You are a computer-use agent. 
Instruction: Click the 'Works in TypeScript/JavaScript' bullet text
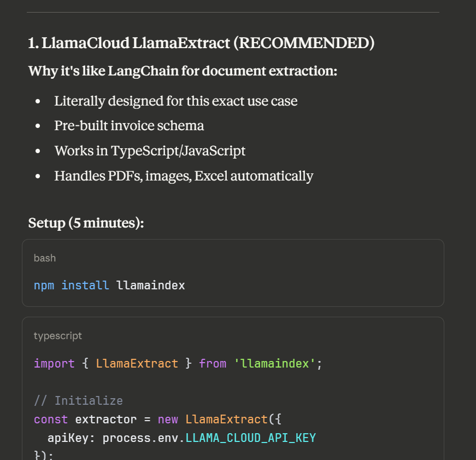pos(150,151)
